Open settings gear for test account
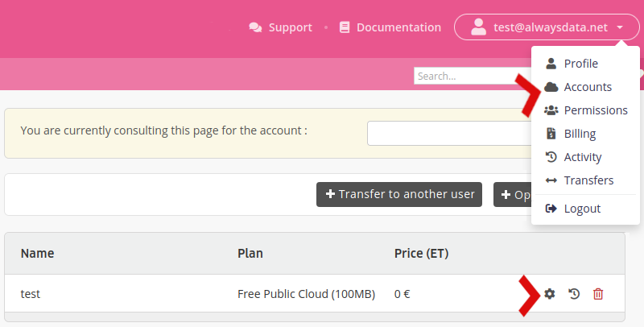 tap(550, 294)
